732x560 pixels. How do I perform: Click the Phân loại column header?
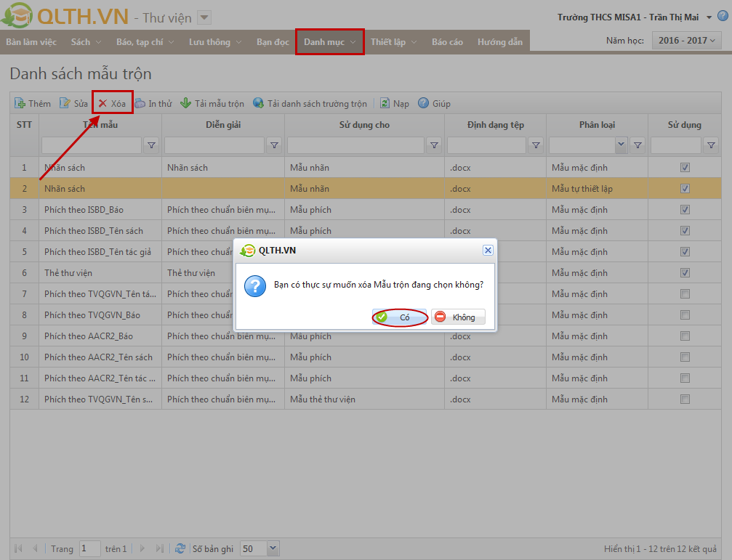[x=597, y=125]
